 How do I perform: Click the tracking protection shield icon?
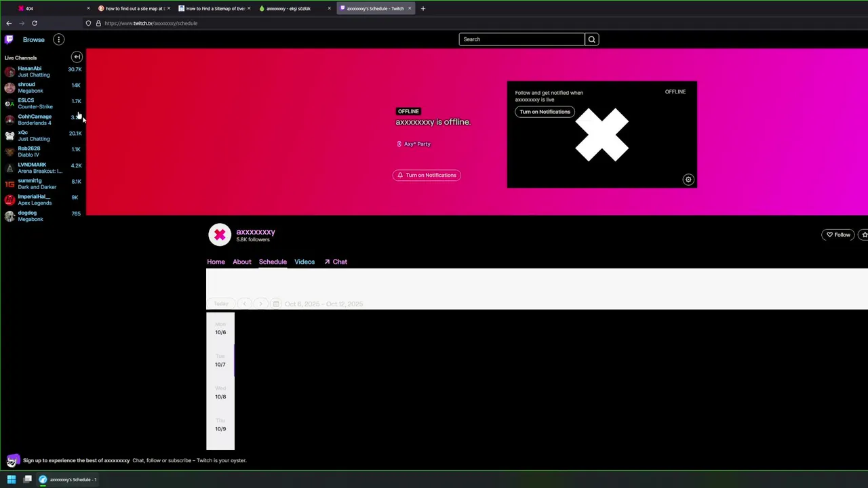[88, 23]
